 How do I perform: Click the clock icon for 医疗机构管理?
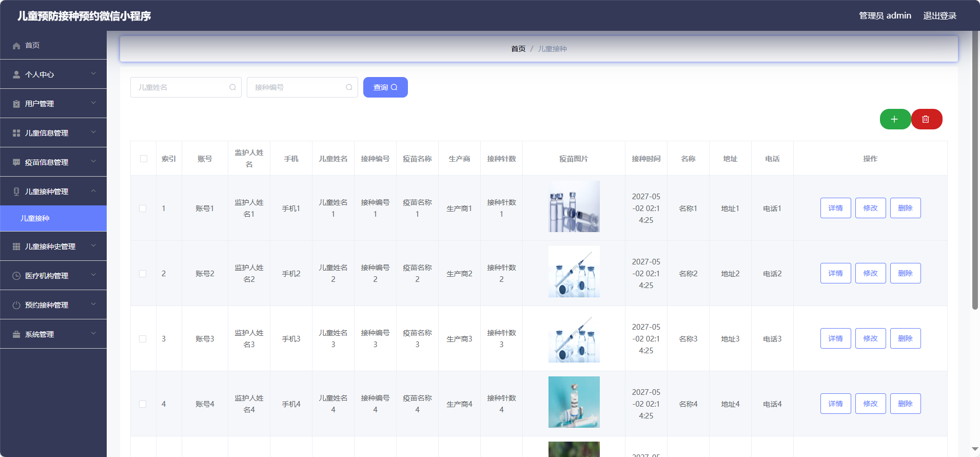tap(16, 276)
